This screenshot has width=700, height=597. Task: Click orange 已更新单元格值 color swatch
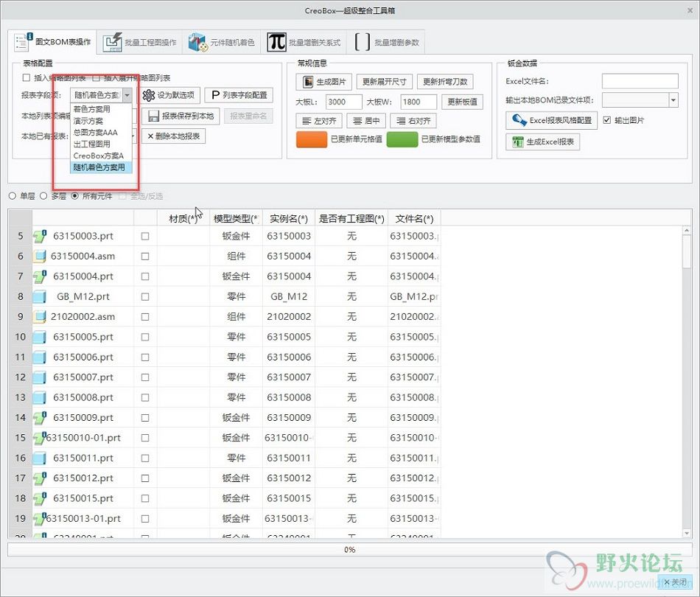tap(312, 139)
